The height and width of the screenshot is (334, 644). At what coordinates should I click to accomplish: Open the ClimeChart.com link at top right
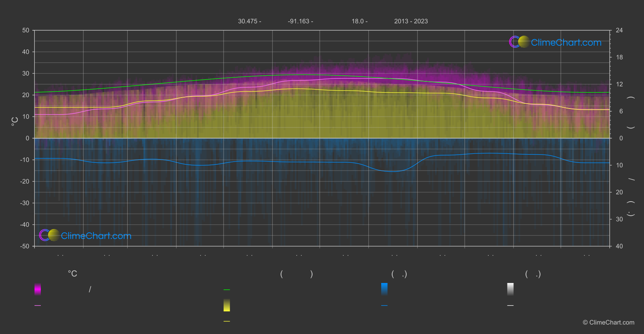coord(566,43)
